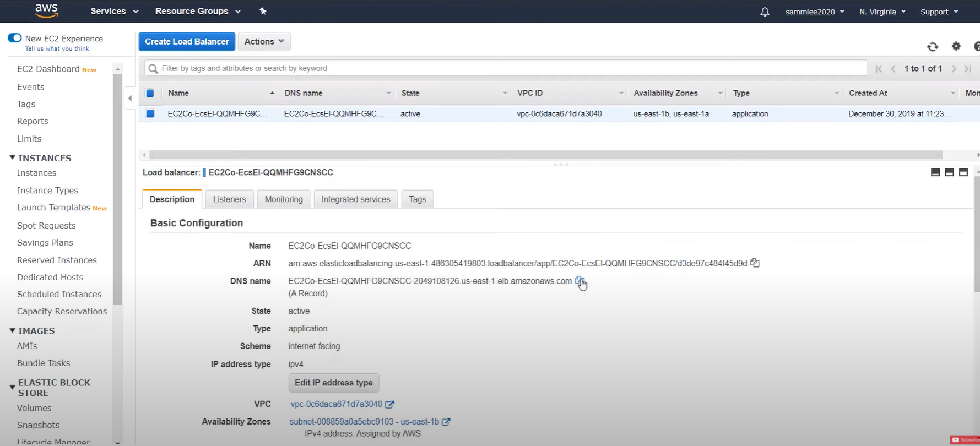Open the table settings gear
The width and height of the screenshot is (980, 446).
click(956, 46)
